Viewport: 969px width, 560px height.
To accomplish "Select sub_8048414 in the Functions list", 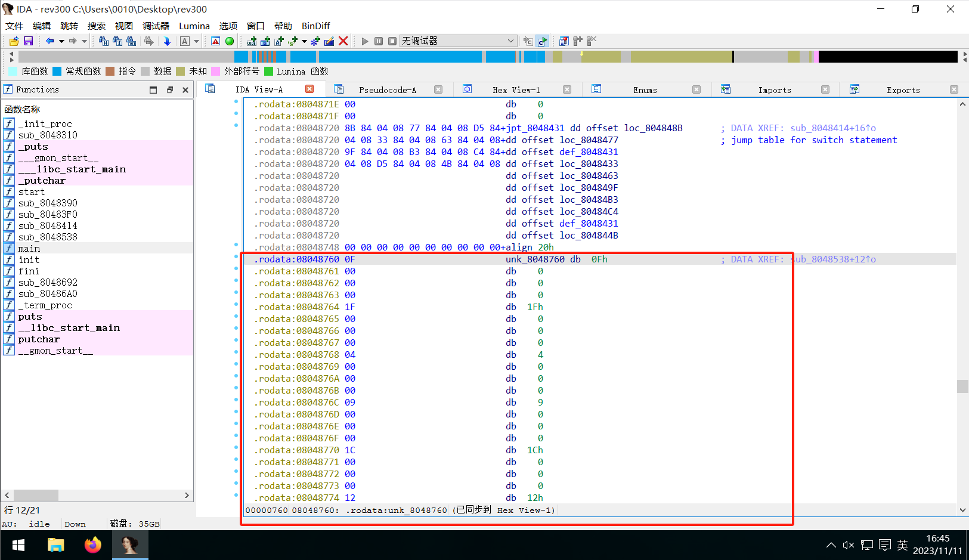I will (98, 225).
